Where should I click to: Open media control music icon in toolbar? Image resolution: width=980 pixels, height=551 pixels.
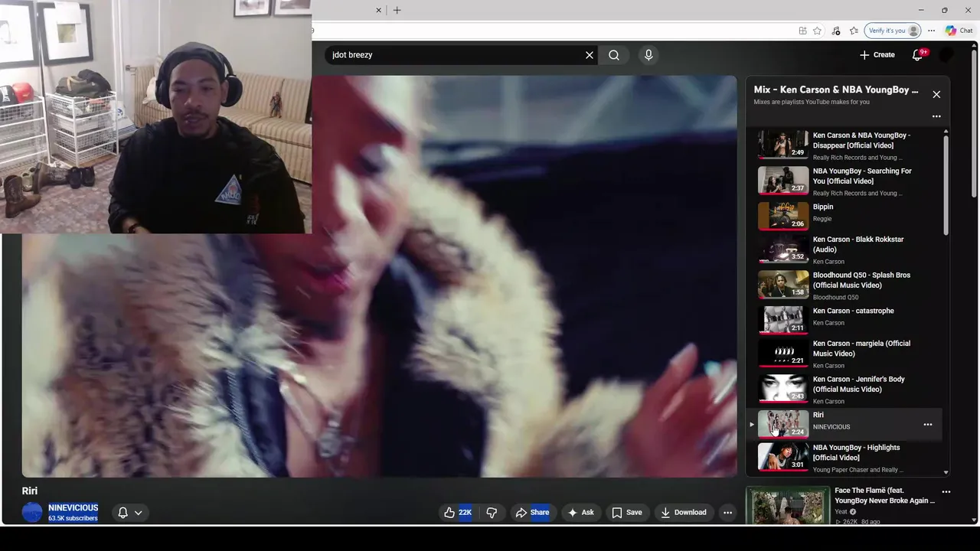pyautogui.click(x=835, y=31)
